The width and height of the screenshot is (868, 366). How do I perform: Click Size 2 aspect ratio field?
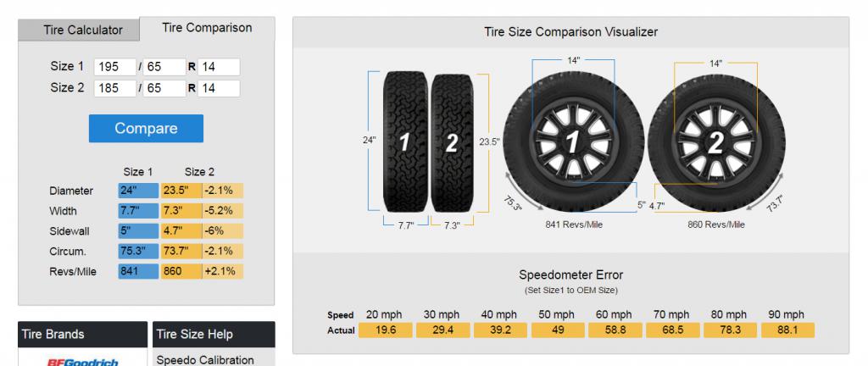pos(164,88)
